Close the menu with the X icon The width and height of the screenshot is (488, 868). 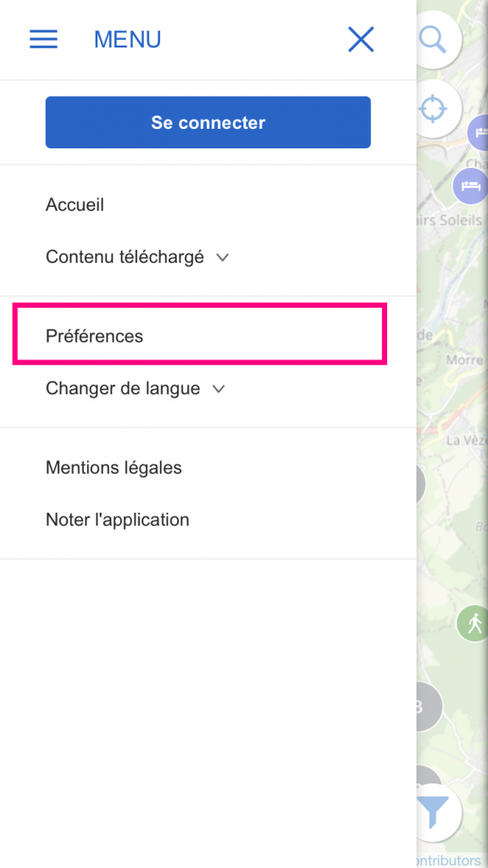pyautogui.click(x=361, y=40)
